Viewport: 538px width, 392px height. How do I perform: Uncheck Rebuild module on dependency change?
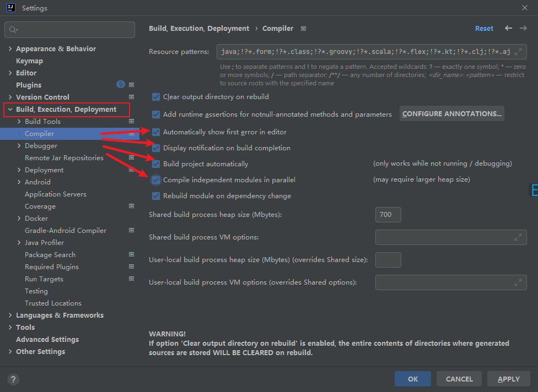click(156, 195)
